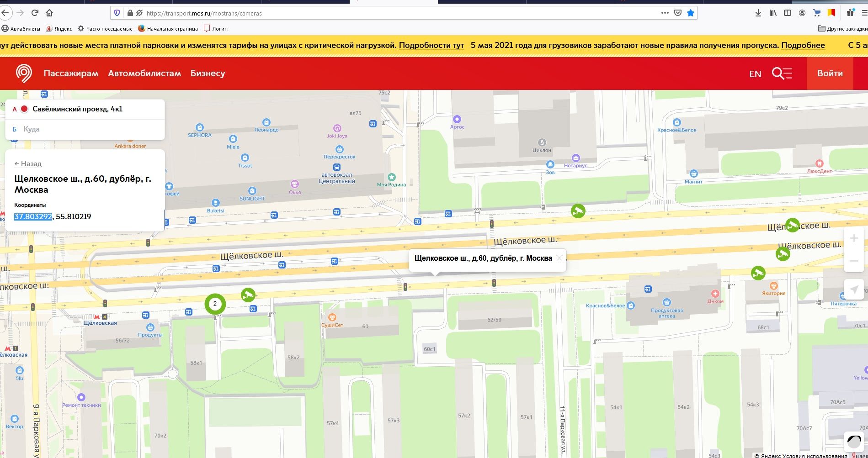
Task: Open the Начальная страница bookmark
Action: (x=168, y=28)
